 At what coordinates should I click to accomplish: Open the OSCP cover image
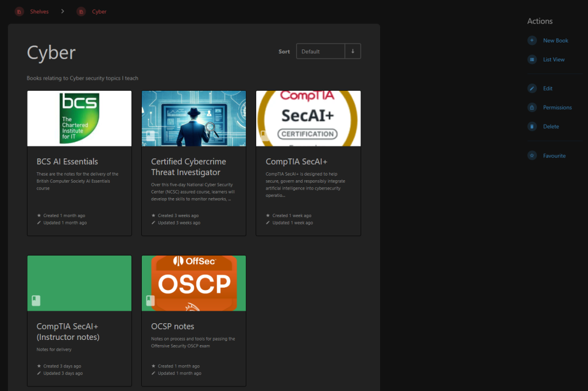coord(194,284)
